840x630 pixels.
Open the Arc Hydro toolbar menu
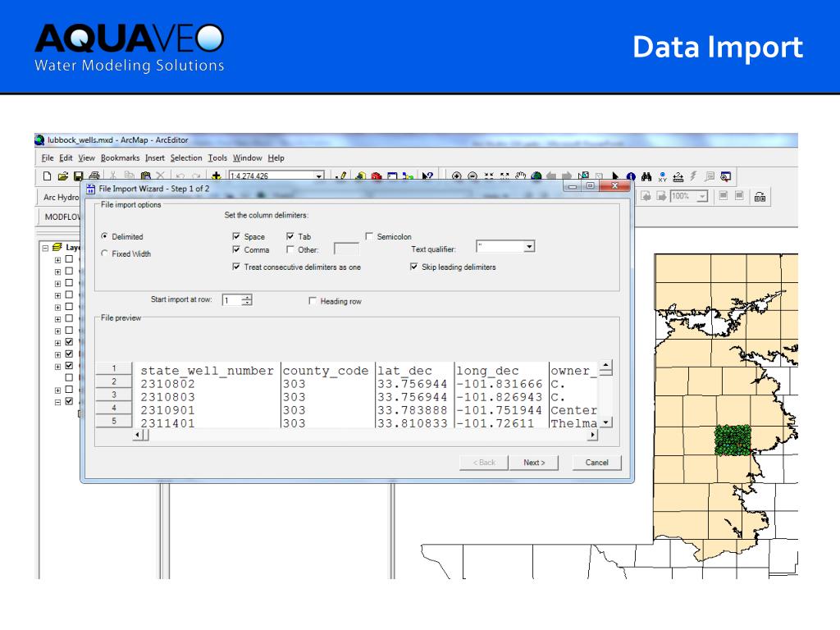tap(61, 197)
